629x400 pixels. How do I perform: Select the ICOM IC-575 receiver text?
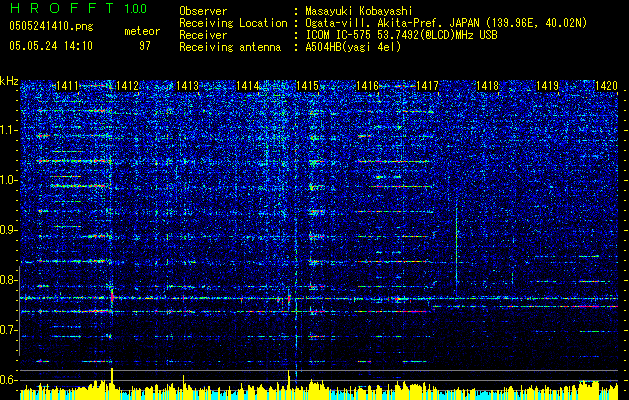click(402, 35)
